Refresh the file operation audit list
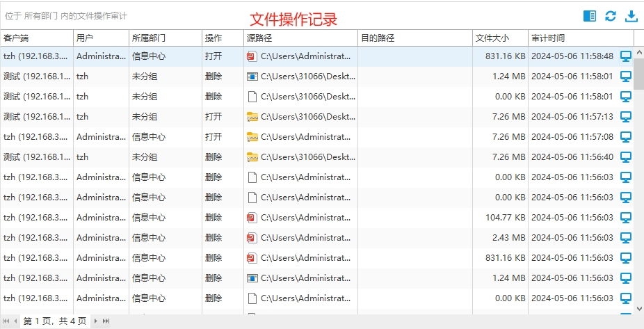 [611, 16]
